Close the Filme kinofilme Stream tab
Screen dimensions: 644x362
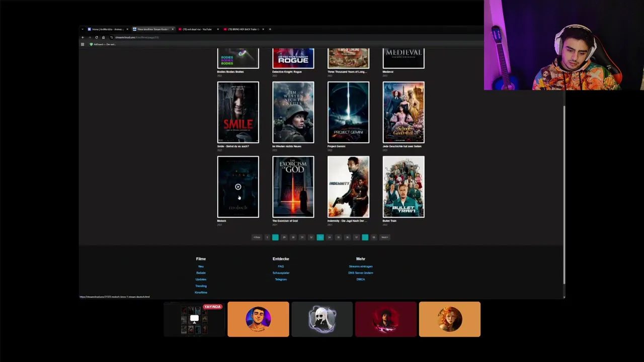[x=173, y=29]
